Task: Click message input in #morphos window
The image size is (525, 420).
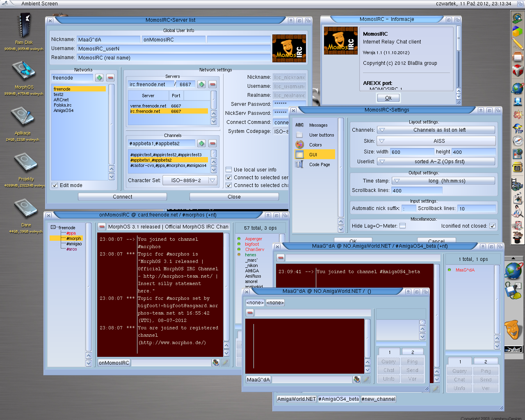Action: point(171,363)
